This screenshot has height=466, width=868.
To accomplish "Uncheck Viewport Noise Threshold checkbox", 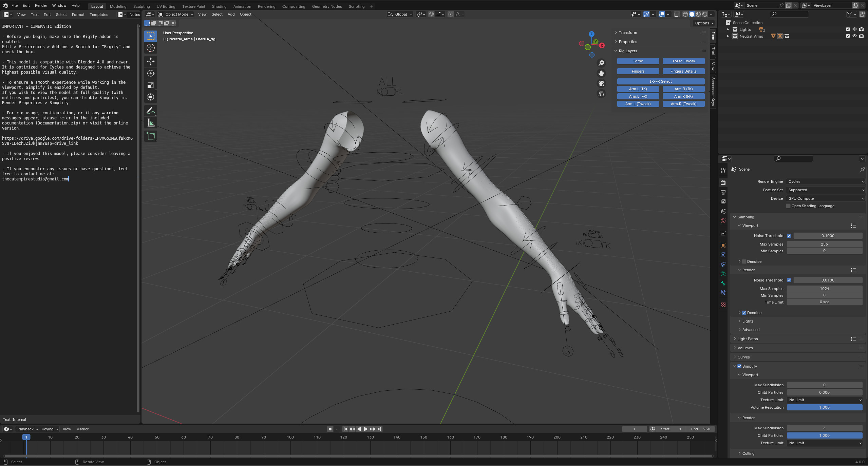I will pyautogui.click(x=789, y=236).
